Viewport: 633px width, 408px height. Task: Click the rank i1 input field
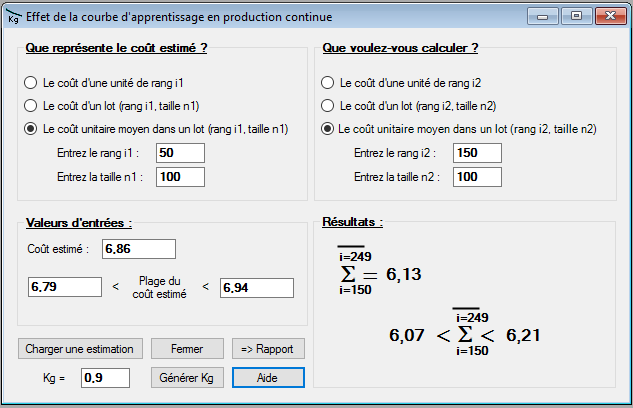[x=179, y=152]
